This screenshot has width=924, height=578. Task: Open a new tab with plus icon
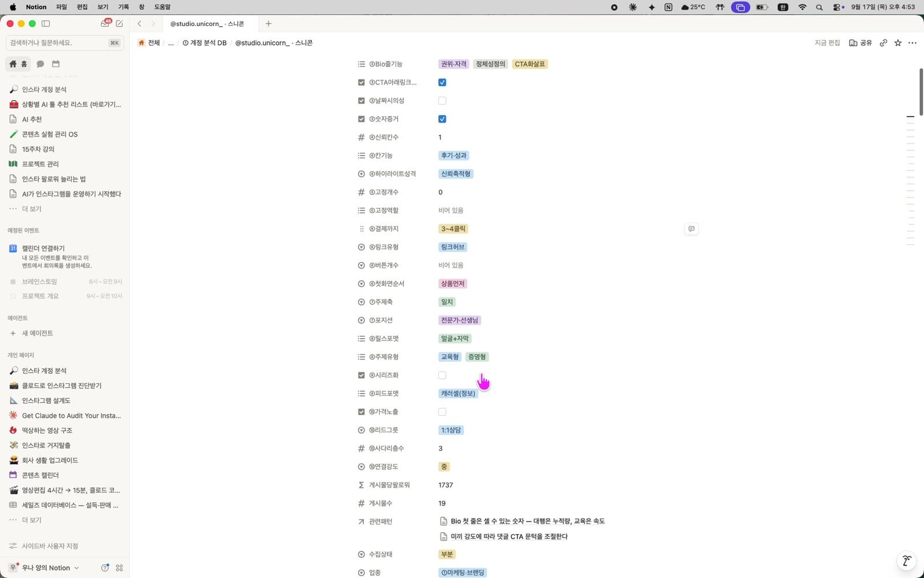[269, 24]
